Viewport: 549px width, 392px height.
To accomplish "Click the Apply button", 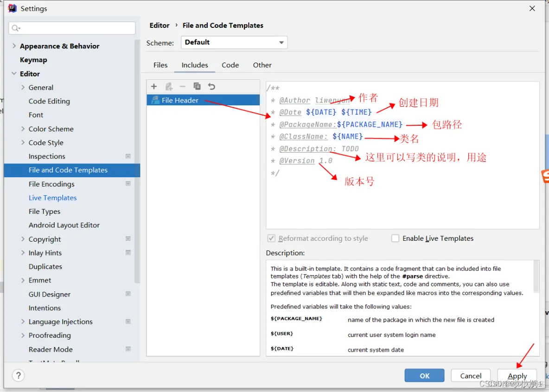I will 517,376.
